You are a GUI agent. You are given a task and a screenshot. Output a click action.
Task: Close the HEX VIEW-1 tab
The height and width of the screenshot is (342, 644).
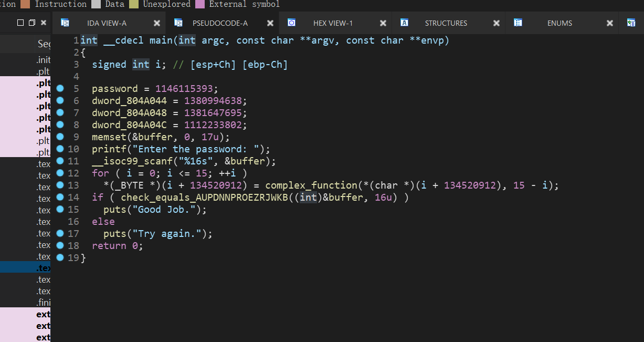383,23
